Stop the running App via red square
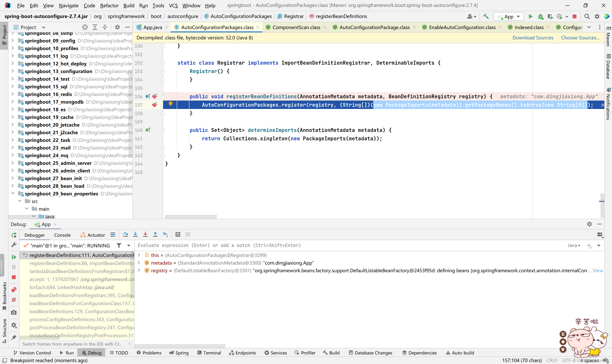Viewport: 612px width, 364px height. [x=575, y=16]
